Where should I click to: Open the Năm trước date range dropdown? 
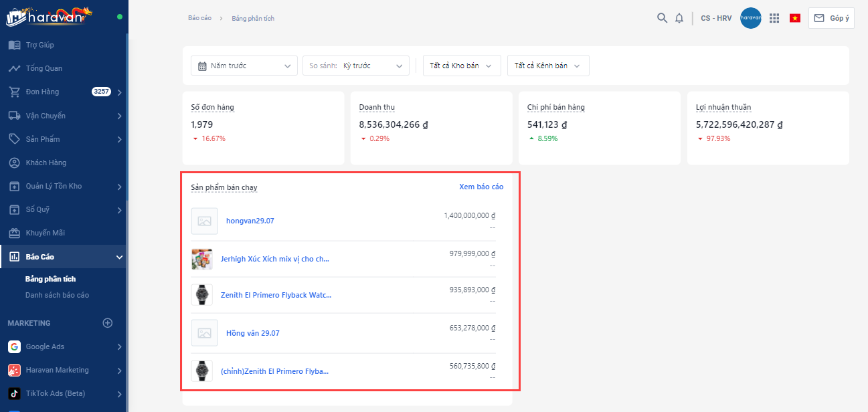pos(244,66)
